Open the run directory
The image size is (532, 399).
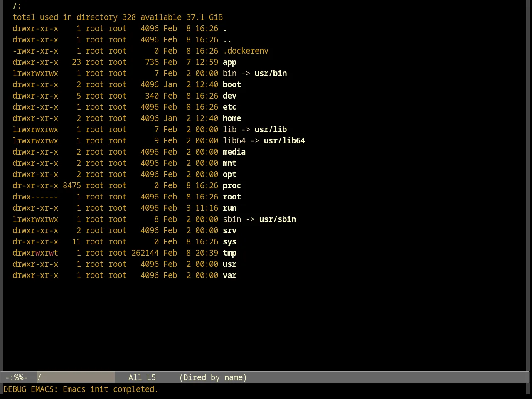(x=229, y=208)
